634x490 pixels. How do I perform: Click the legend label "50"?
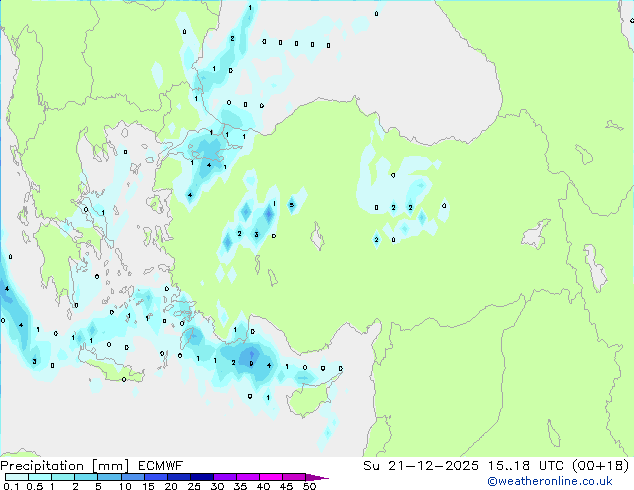(309, 486)
